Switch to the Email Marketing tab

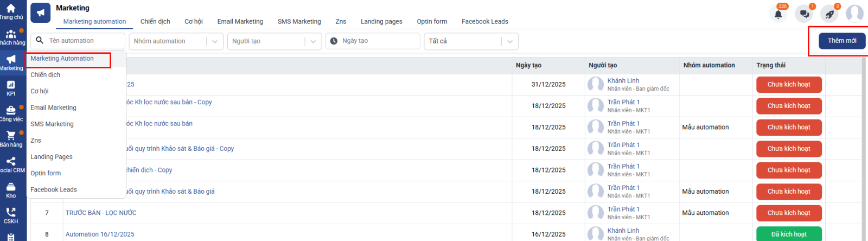coord(240,22)
